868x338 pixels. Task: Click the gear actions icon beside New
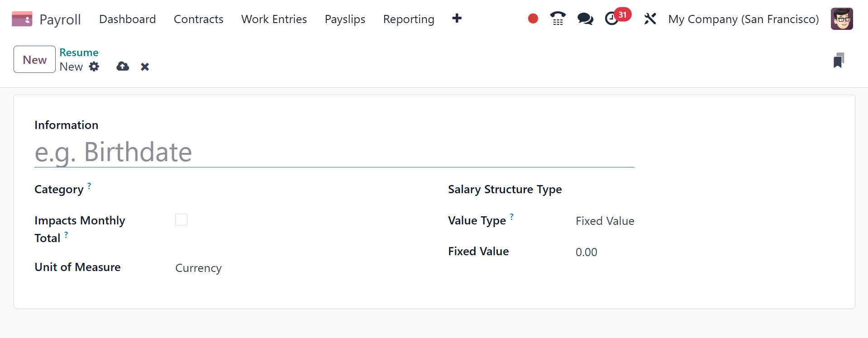(94, 67)
